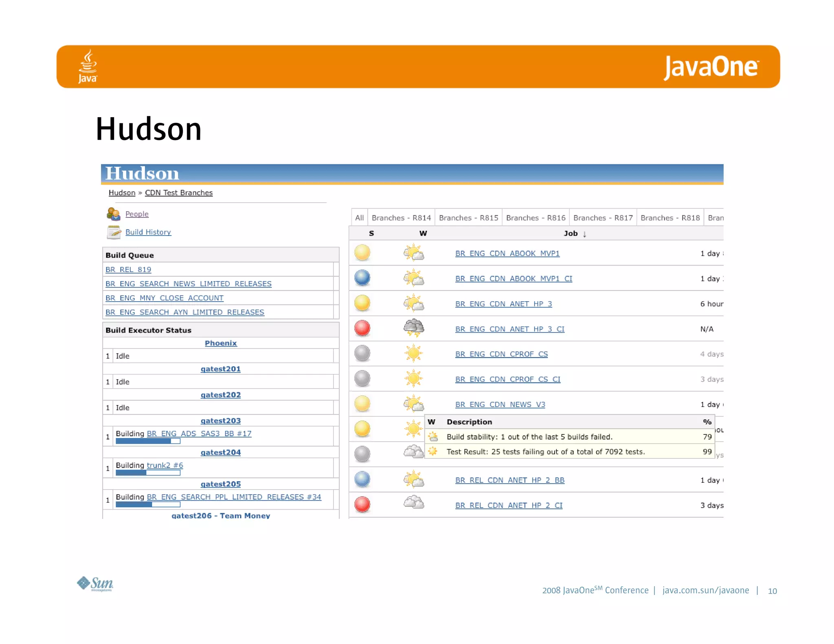This screenshot has height=644, width=834.
Task: Click cloudy weather icon for BR_REL_CDN_ANET_HP_2_CI
Action: coord(414,502)
